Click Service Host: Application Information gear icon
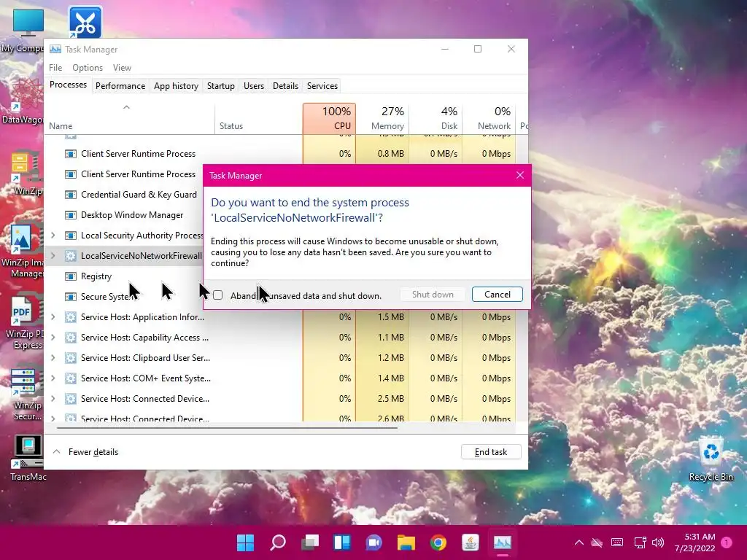Screen dimensions: 747x560 click(71, 316)
